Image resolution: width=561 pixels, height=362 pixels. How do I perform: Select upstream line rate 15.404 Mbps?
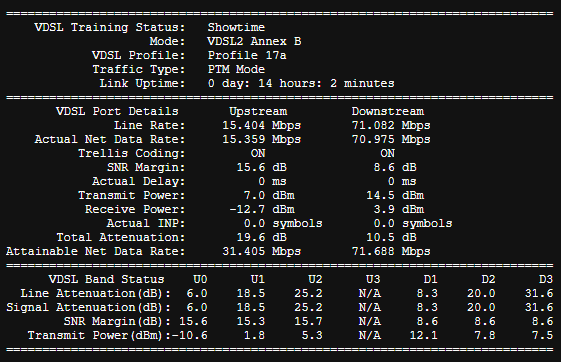262,126
